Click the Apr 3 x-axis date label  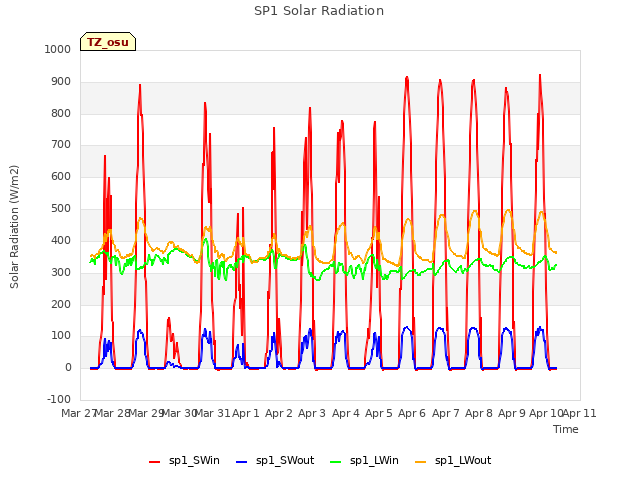coord(312,413)
